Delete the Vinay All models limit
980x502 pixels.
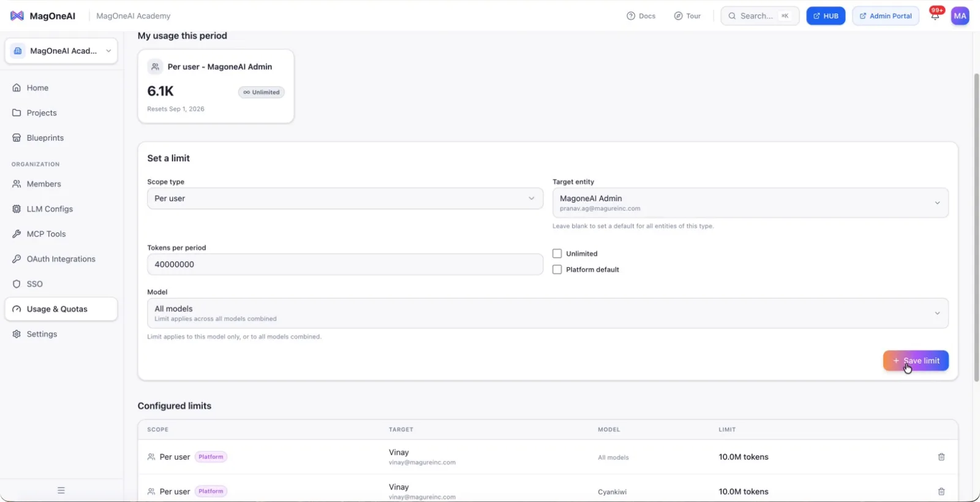(941, 457)
